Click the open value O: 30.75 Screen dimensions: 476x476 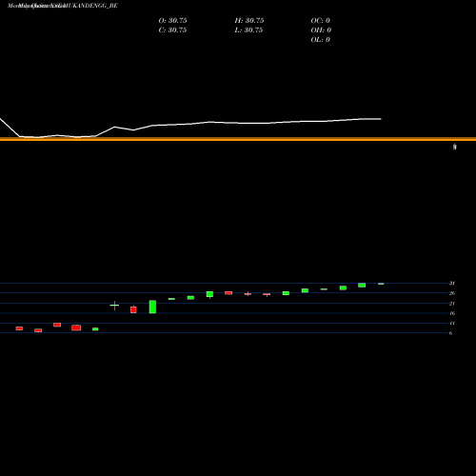point(172,20)
